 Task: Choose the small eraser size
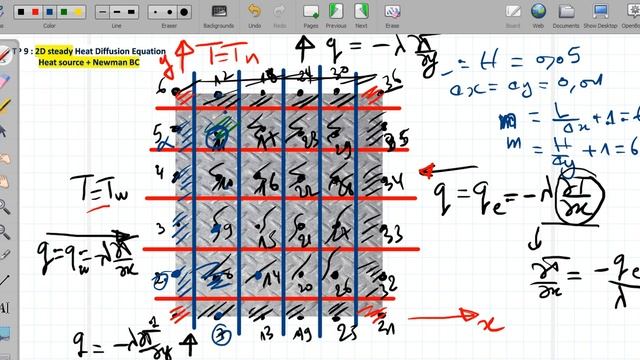[x=155, y=12]
